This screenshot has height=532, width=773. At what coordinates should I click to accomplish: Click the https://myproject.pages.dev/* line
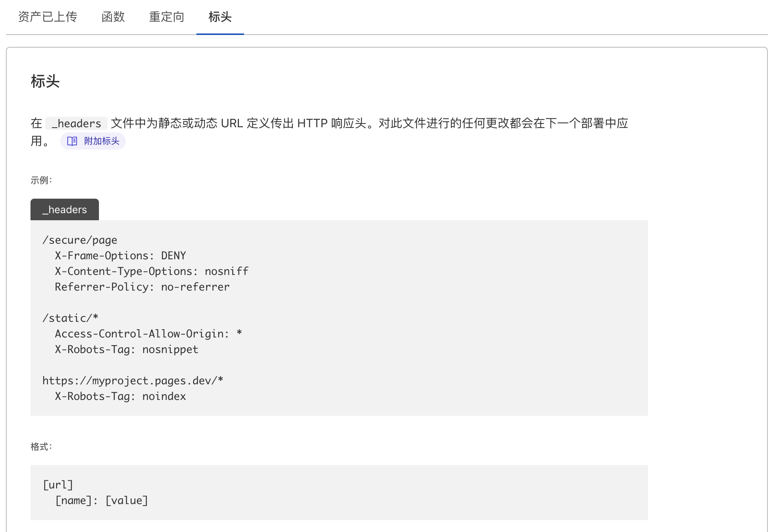(x=133, y=381)
